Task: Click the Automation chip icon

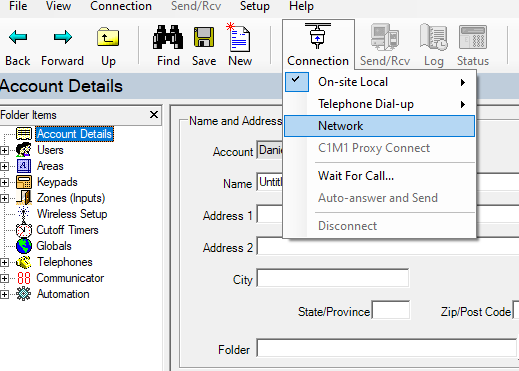Action: [x=24, y=294]
